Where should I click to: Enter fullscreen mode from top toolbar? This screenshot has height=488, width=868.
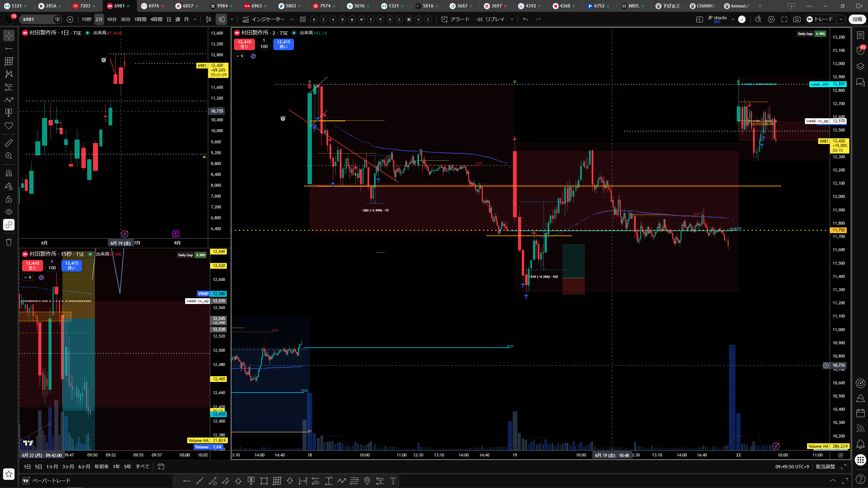coord(784,19)
